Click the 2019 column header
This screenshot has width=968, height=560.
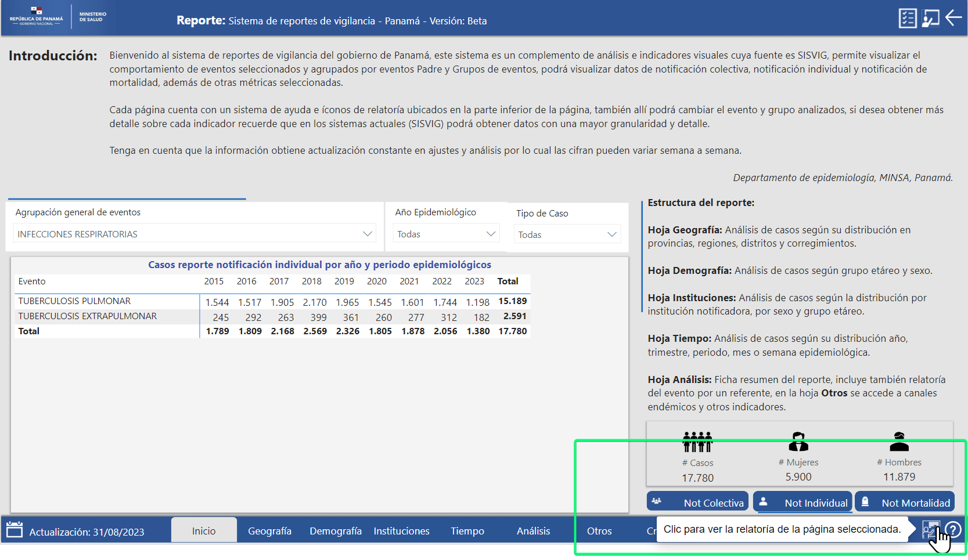[344, 281]
